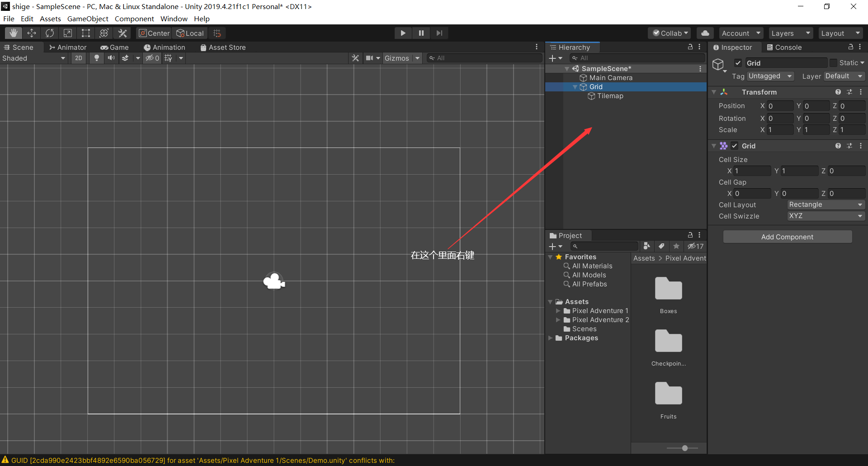Save search favorite star icon
Viewport: 868px width, 466px height.
676,246
